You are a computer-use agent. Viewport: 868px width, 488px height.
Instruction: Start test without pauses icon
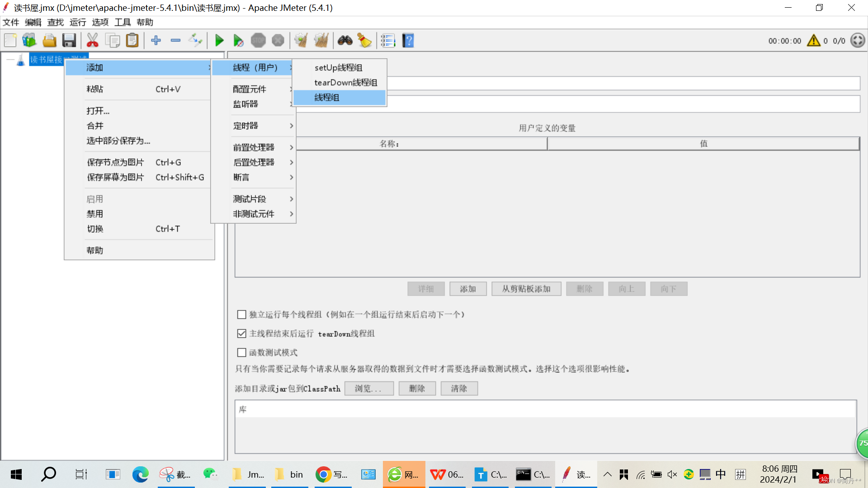[x=238, y=41]
